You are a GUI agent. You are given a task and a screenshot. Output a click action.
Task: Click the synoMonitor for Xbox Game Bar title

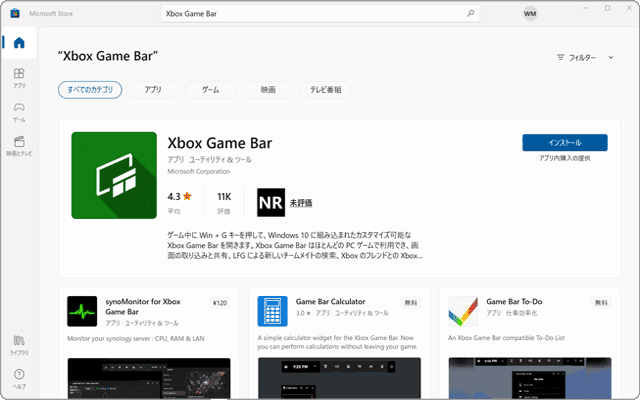(143, 307)
